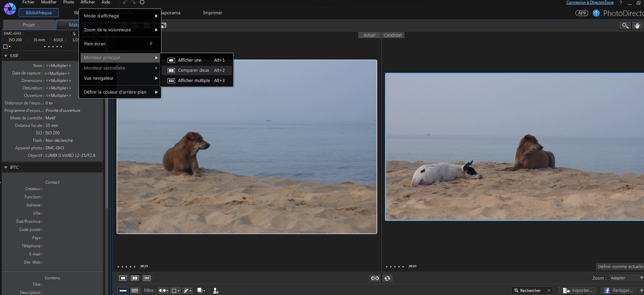Open the Fichier menu

pyautogui.click(x=29, y=2)
